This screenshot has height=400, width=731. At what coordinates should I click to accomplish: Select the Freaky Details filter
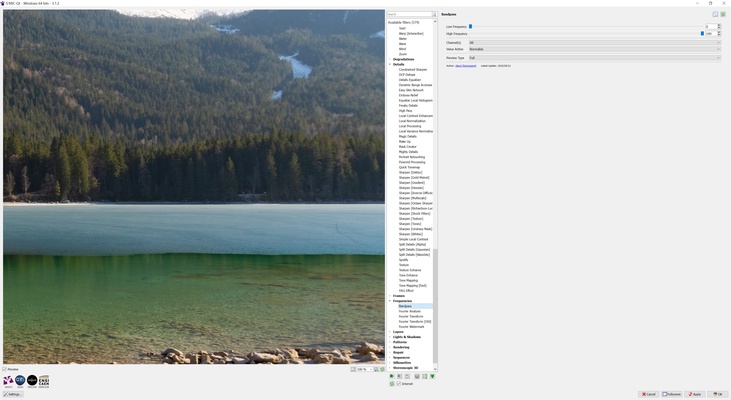(408, 105)
